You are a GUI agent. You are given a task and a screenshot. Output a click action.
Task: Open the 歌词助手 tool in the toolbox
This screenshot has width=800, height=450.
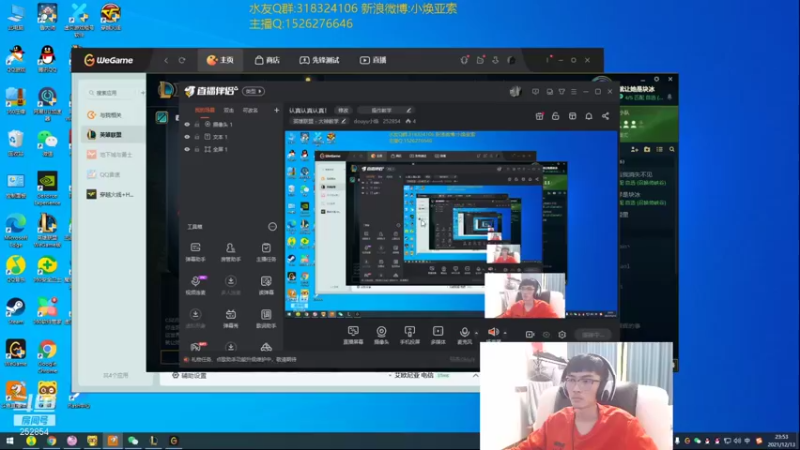(x=266, y=318)
